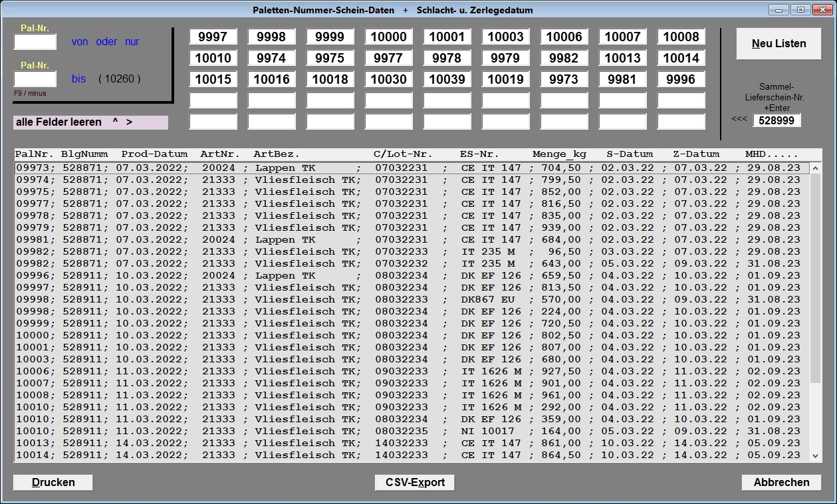
Task: Export data with CSV-Export button
Action: tap(415, 482)
